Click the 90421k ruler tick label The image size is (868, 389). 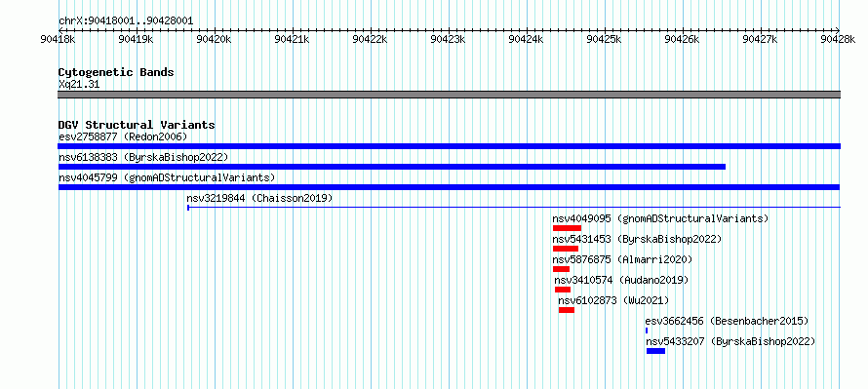pos(293,39)
